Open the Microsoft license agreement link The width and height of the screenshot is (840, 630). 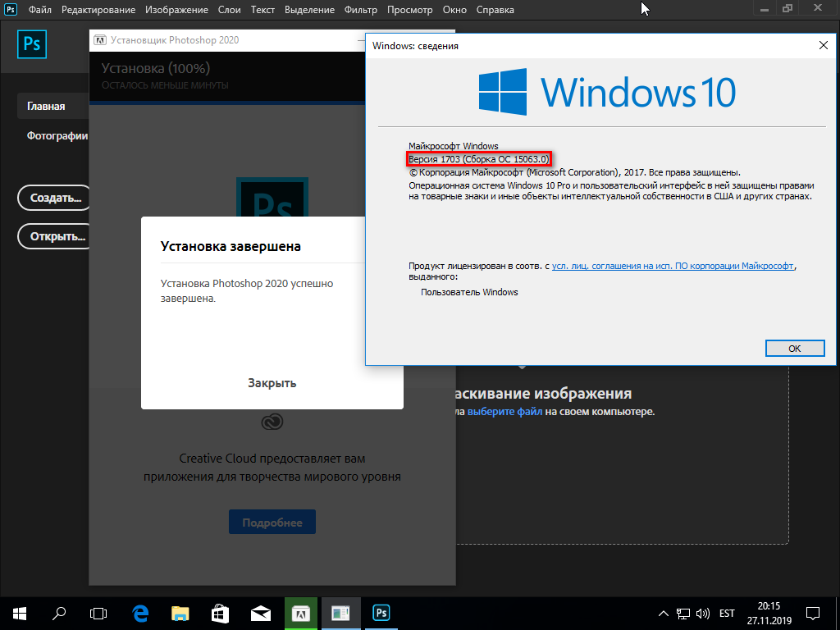coord(673,266)
